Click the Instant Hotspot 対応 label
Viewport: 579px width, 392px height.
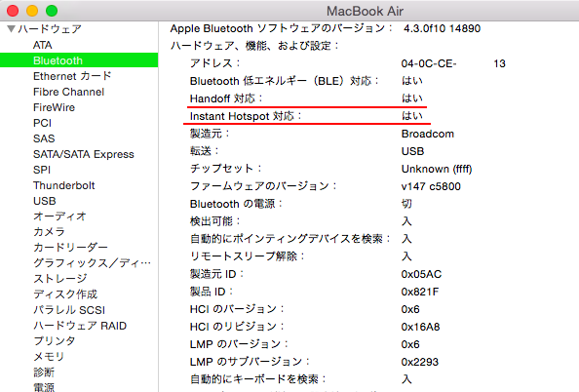[246, 116]
